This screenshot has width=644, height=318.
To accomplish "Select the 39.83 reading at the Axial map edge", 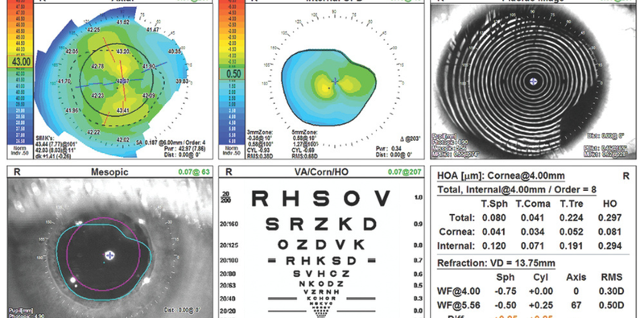I will [182, 81].
